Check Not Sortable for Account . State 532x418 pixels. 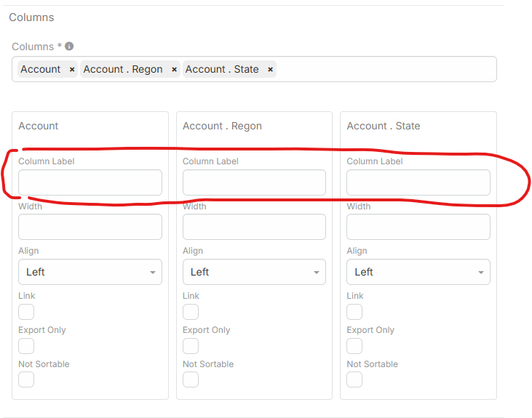click(354, 379)
